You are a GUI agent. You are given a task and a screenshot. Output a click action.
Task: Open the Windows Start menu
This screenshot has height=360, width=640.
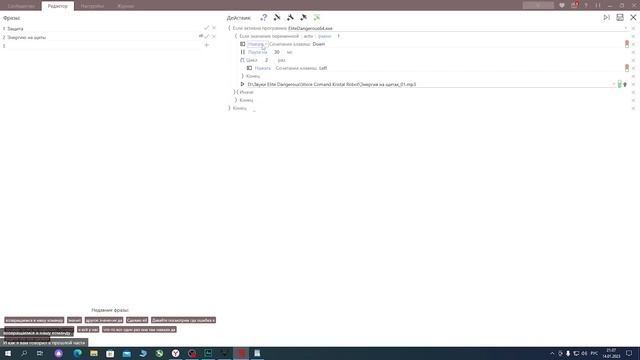pos(8,353)
